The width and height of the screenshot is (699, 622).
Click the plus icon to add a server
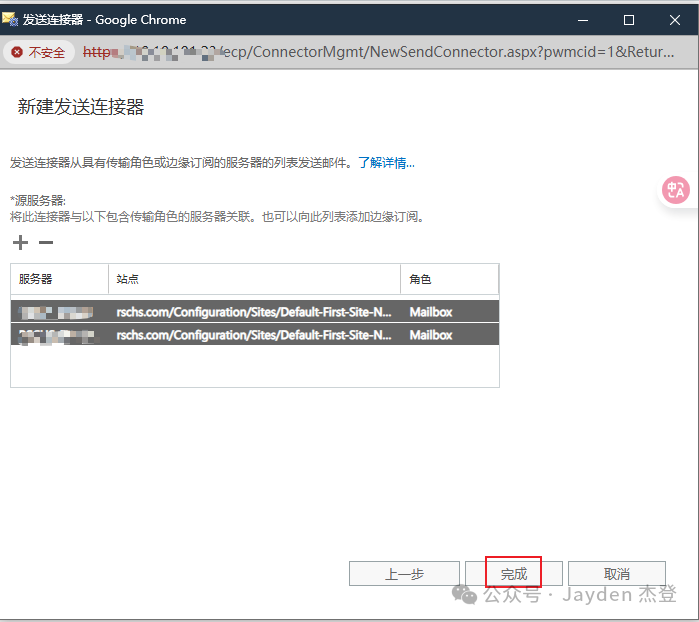click(20, 242)
